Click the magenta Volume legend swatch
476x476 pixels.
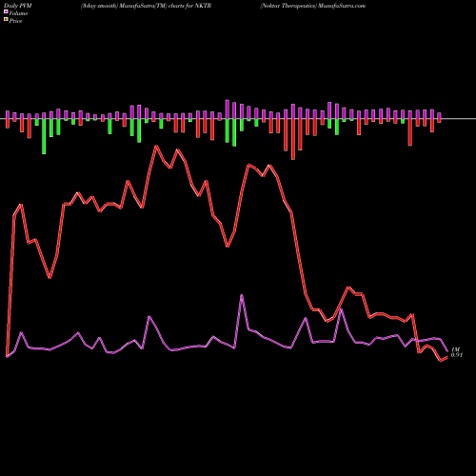[6, 11]
